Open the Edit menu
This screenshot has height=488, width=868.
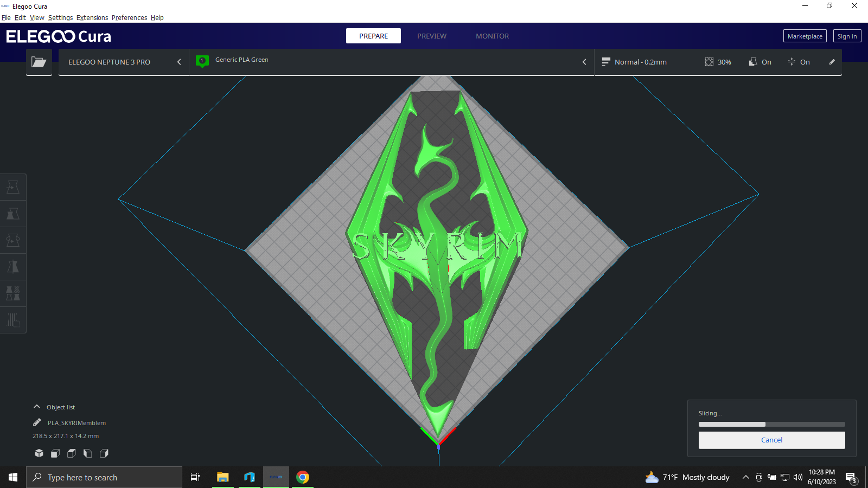tap(20, 17)
